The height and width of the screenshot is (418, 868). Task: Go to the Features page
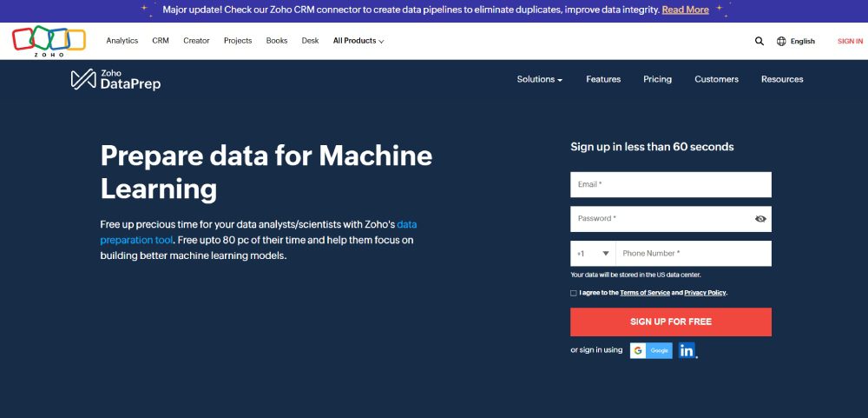(603, 79)
